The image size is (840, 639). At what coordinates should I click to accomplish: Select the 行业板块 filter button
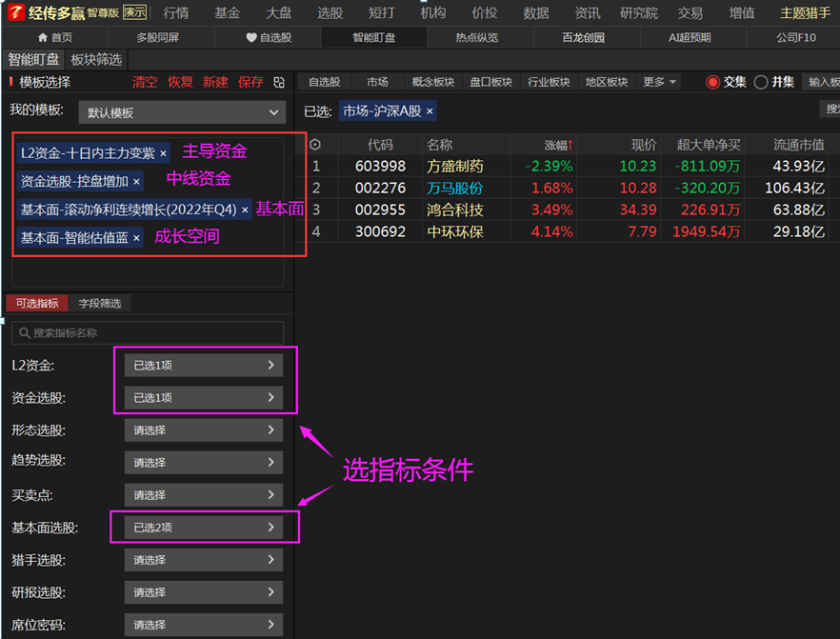549,82
